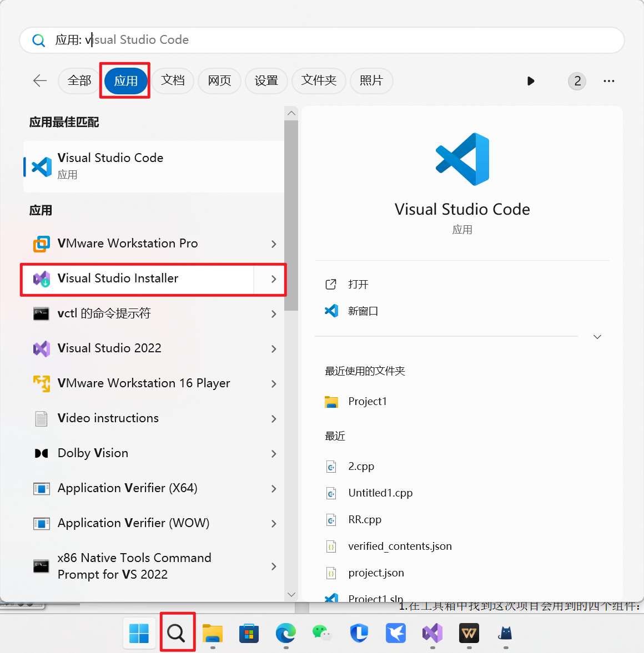
Task: Expand Visual Studio Installer options chevron
Action: tap(274, 279)
